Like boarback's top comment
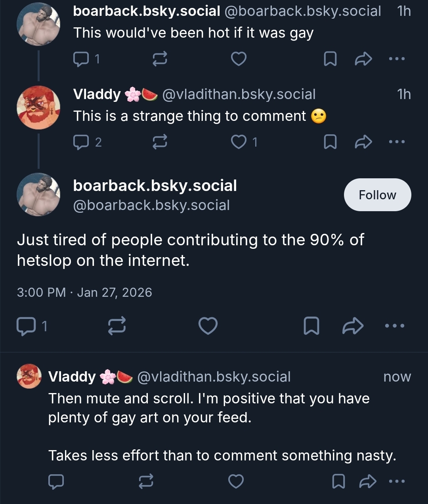Image resolution: width=428 pixels, height=504 pixels. point(239,59)
